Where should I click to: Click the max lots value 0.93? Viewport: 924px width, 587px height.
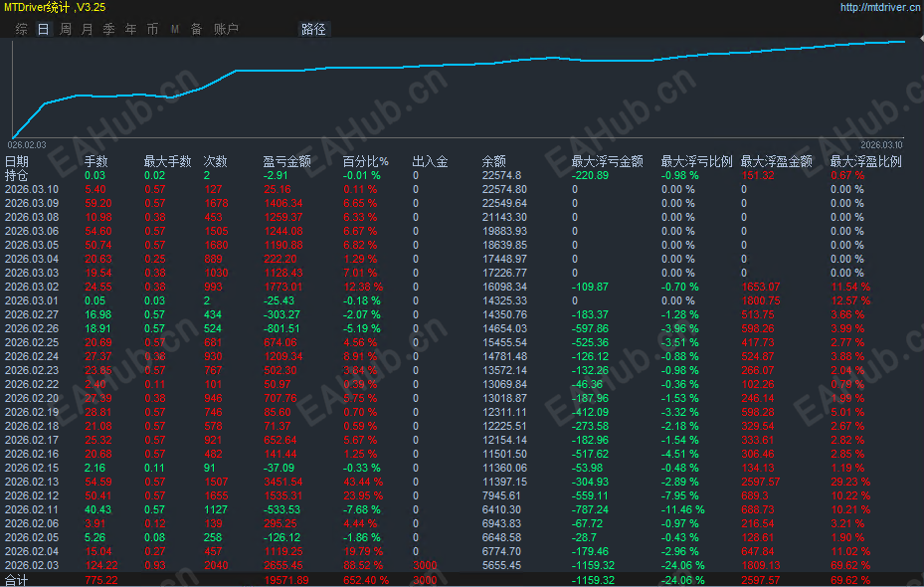click(155, 566)
